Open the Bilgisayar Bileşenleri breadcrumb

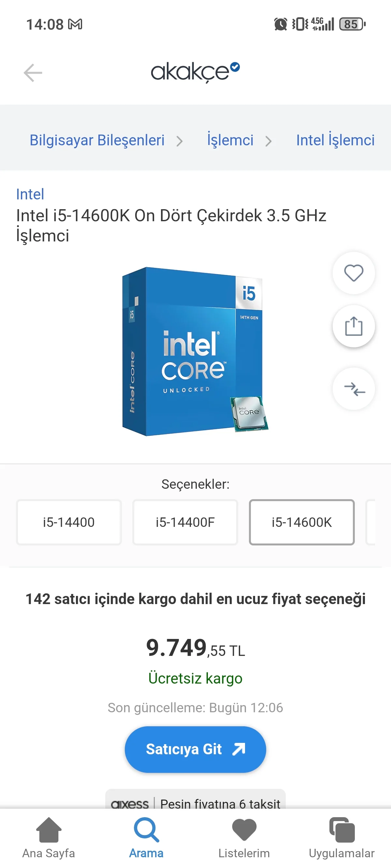point(97,140)
